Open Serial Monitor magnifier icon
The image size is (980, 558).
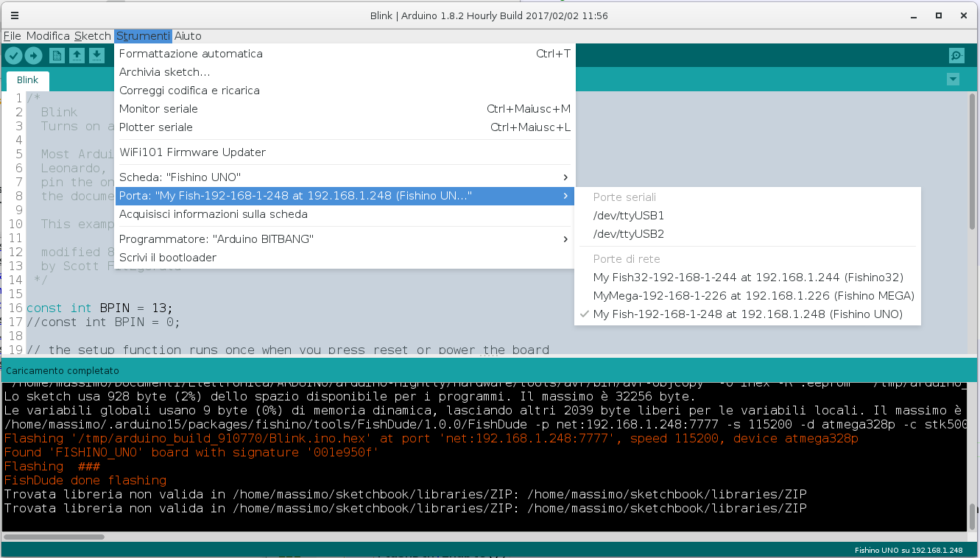[956, 55]
